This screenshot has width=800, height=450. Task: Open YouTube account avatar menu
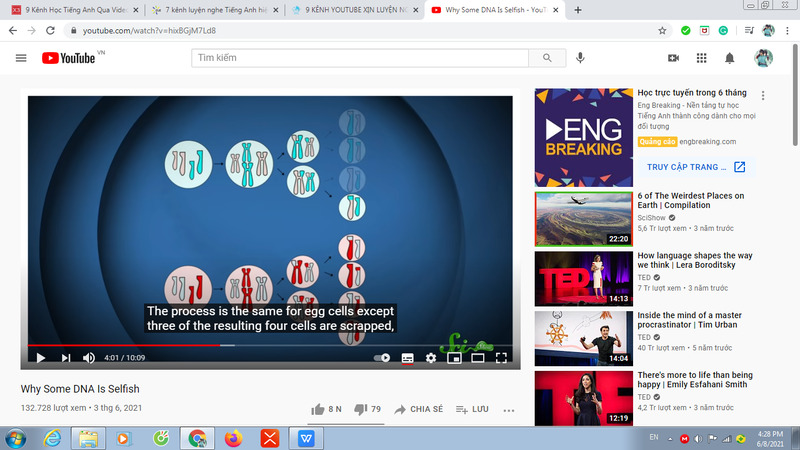coord(763,58)
